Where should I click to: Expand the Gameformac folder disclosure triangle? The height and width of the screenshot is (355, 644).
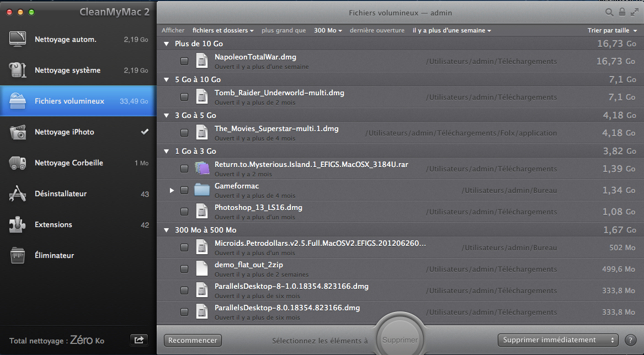[x=172, y=190]
